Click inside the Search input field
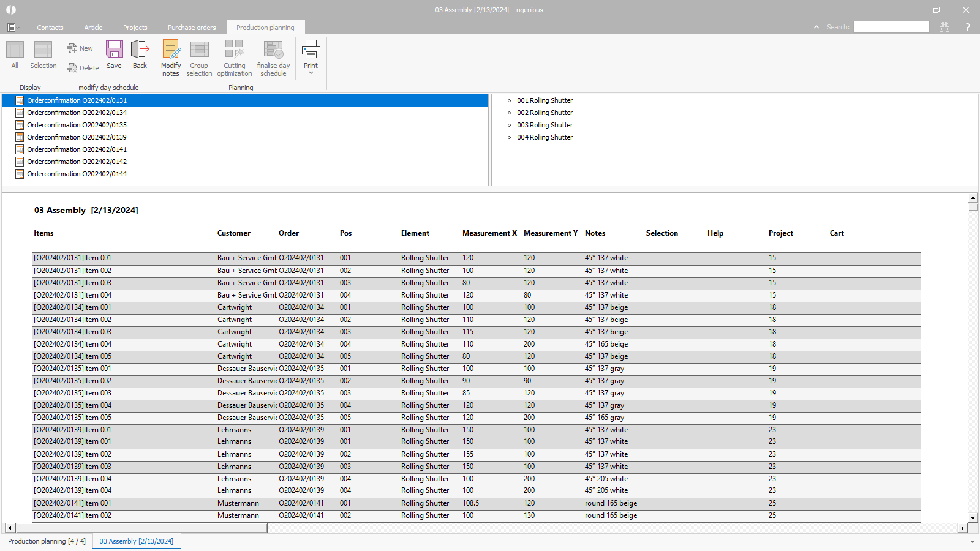Screen dimensions: 980x551 pyautogui.click(x=891, y=27)
